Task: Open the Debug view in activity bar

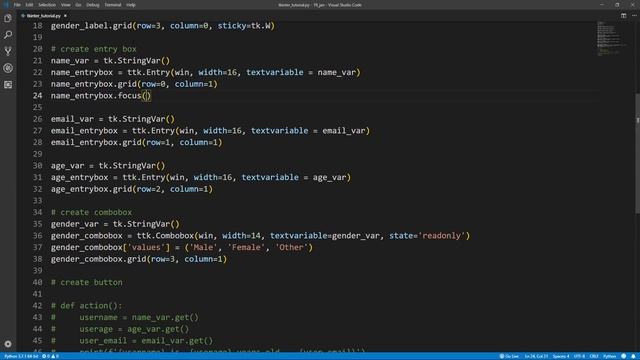Action: tap(8, 68)
